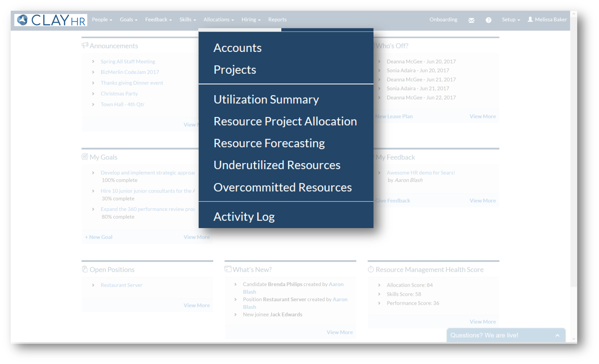Click the ClayHR logo
The image size is (599, 364).
pos(51,20)
